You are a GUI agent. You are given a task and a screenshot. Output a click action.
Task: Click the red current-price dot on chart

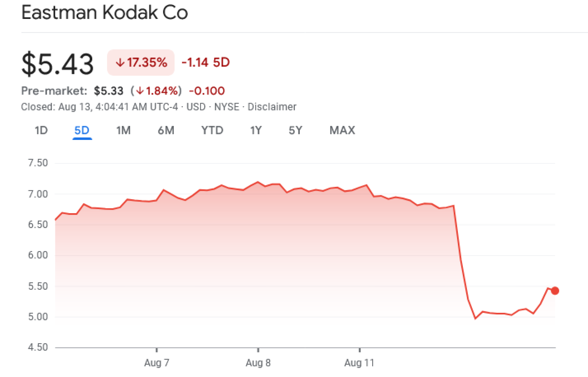click(555, 291)
